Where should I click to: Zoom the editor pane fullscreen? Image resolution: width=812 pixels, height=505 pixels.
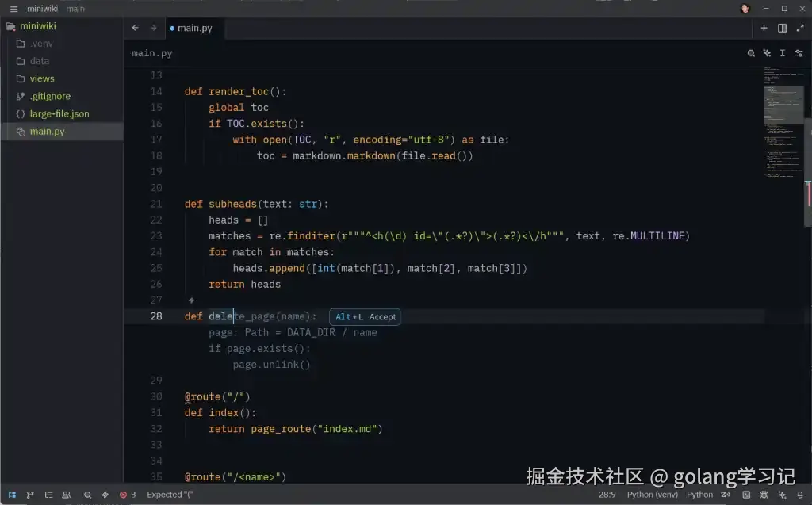click(x=800, y=28)
